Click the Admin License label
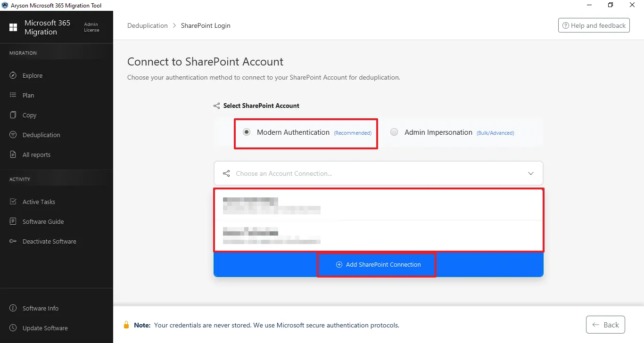The width and height of the screenshot is (644, 343). coord(91,27)
